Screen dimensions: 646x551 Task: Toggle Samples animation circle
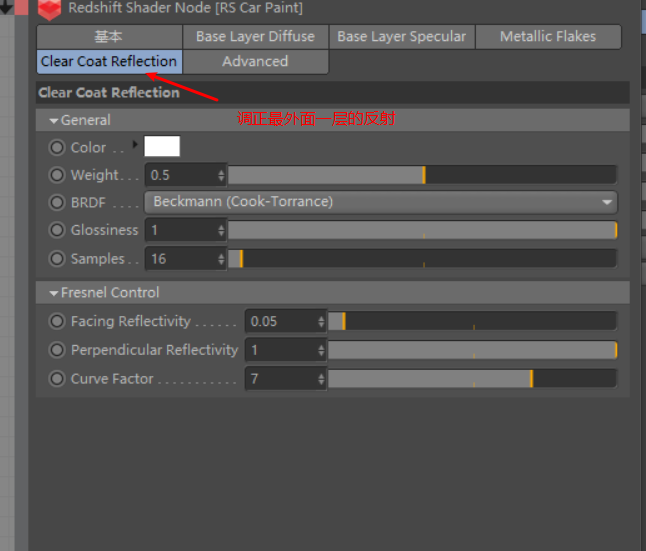click(57, 259)
